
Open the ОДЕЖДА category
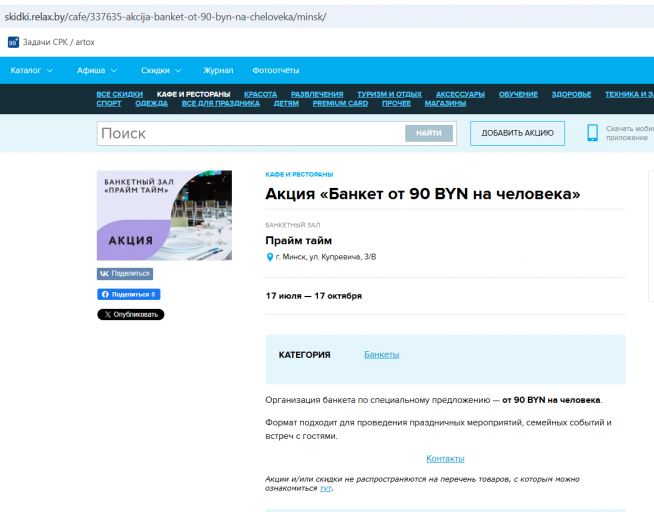[151, 103]
